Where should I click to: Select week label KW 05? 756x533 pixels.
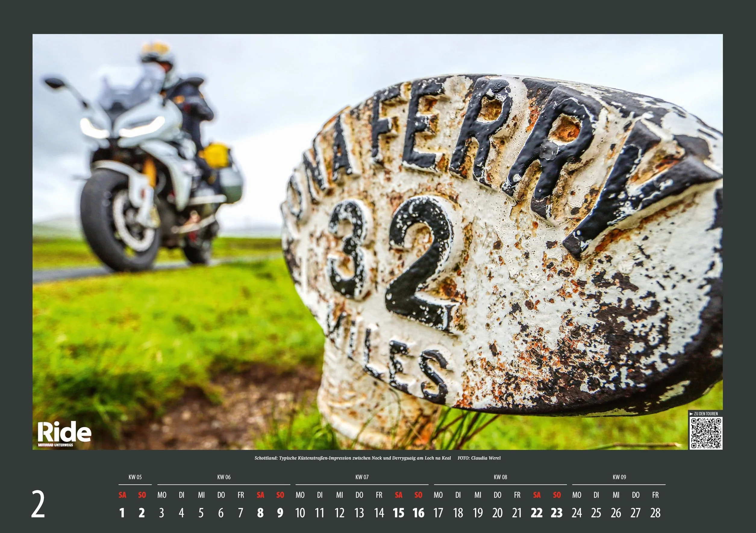pyautogui.click(x=135, y=477)
